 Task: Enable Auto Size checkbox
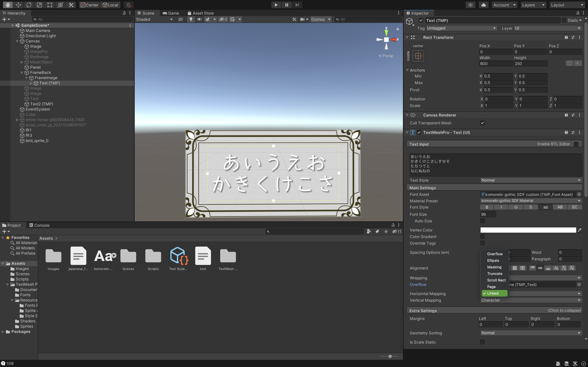(x=483, y=221)
